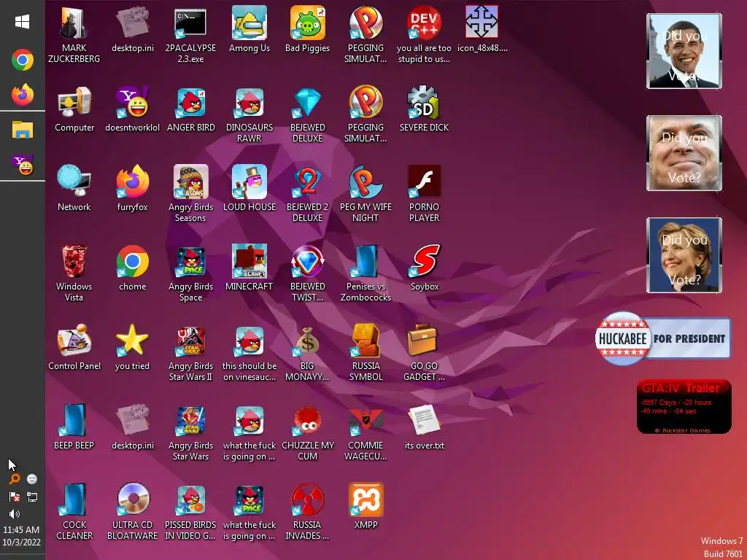The width and height of the screenshot is (747, 560).
Task: Select the Bad Piggies shortcut
Action: [307, 29]
